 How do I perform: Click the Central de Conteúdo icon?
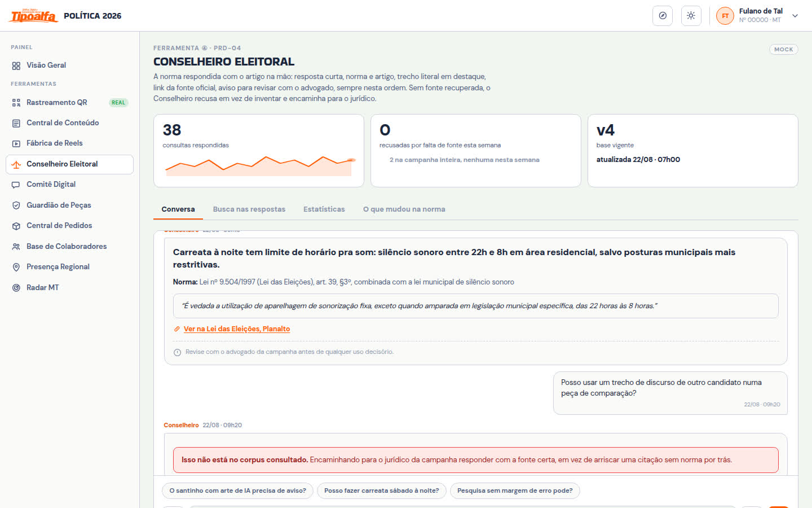(x=16, y=123)
